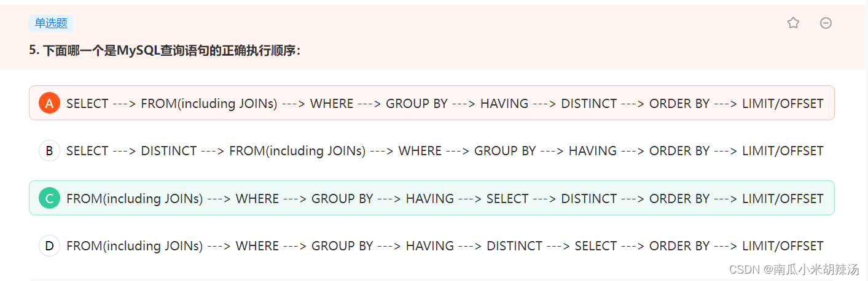Choose answer D with HAVING then DISTINCT

click(x=431, y=245)
